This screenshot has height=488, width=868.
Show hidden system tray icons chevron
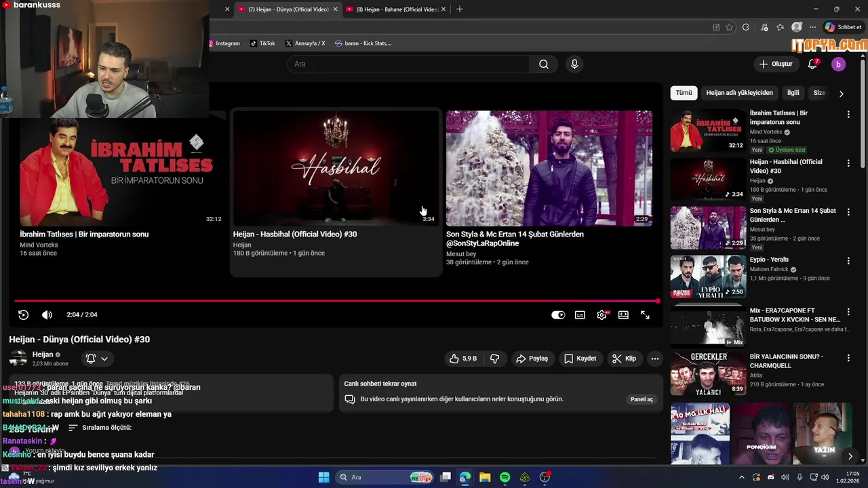tap(741, 477)
